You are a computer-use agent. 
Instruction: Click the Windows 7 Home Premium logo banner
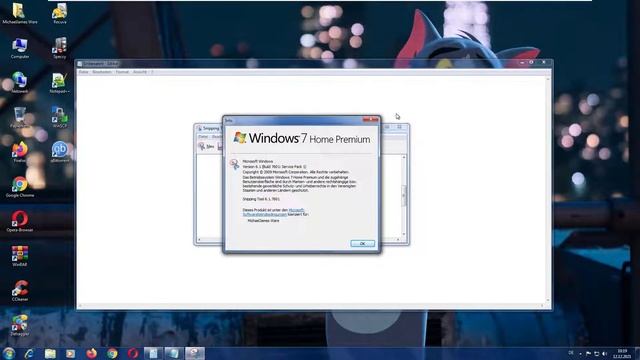pyautogui.click(x=302, y=138)
